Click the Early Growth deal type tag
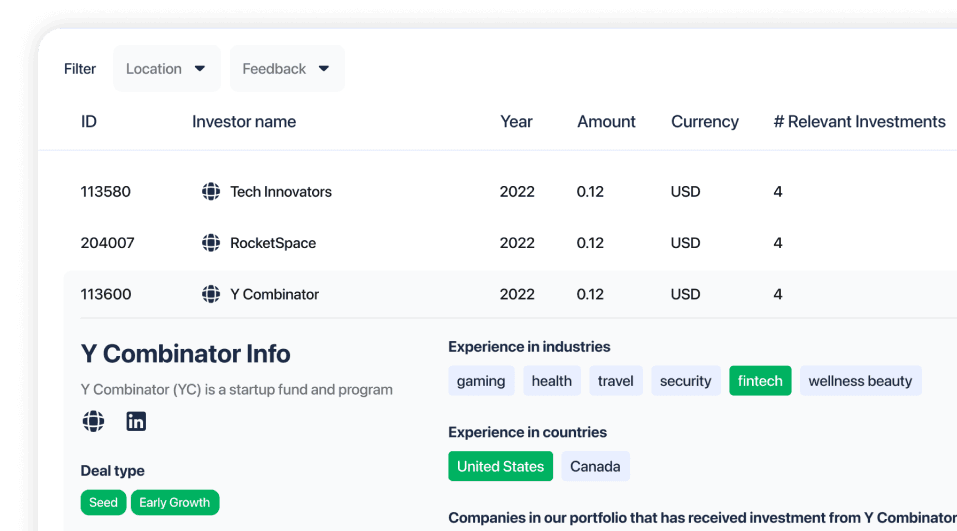Image resolution: width=957 pixels, height=531 pixels. [x=174, y=502]
